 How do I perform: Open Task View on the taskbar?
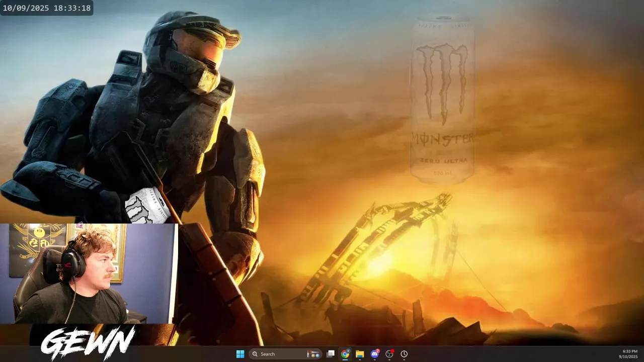click(x=331, y=354)
